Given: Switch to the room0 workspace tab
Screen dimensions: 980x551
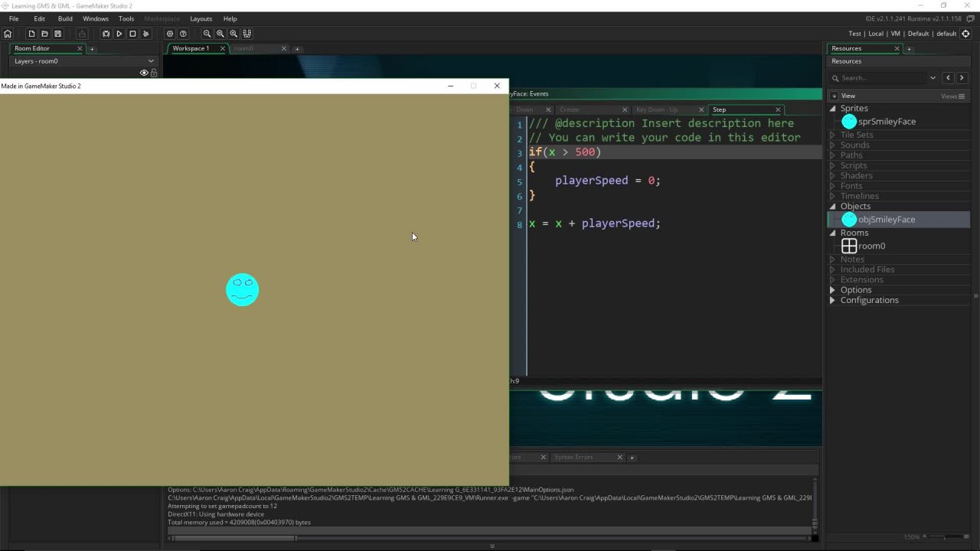Looking at the screenshot, I should point(243,48).
